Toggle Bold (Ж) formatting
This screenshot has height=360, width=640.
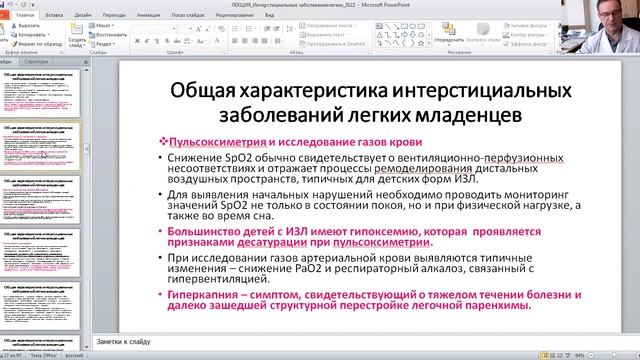point(138,41)
